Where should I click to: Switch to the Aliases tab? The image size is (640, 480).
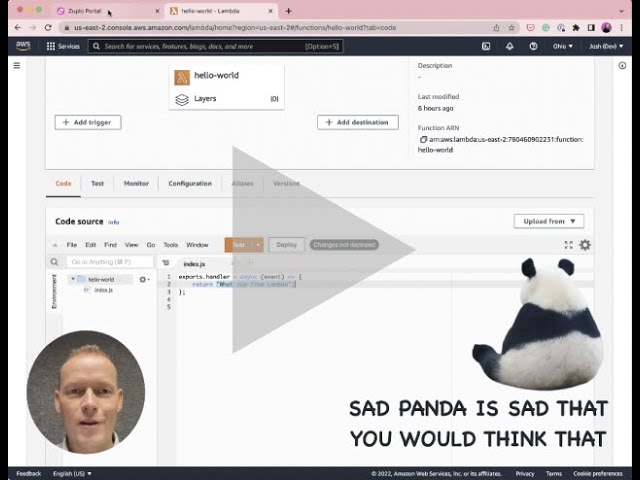[x=242, y=183]
